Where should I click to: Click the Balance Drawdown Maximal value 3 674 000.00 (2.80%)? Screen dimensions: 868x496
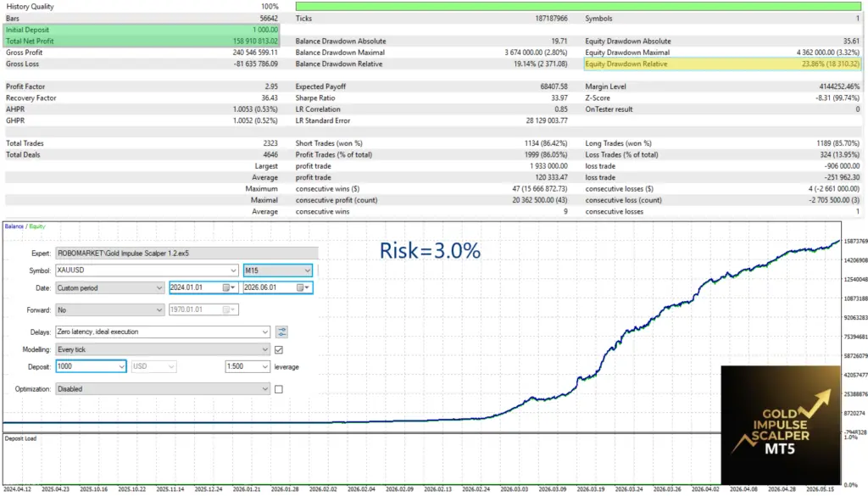(x=536, y=53)
